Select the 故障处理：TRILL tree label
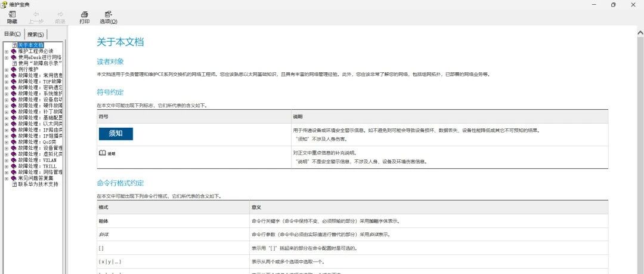 [x=38, y=166]
